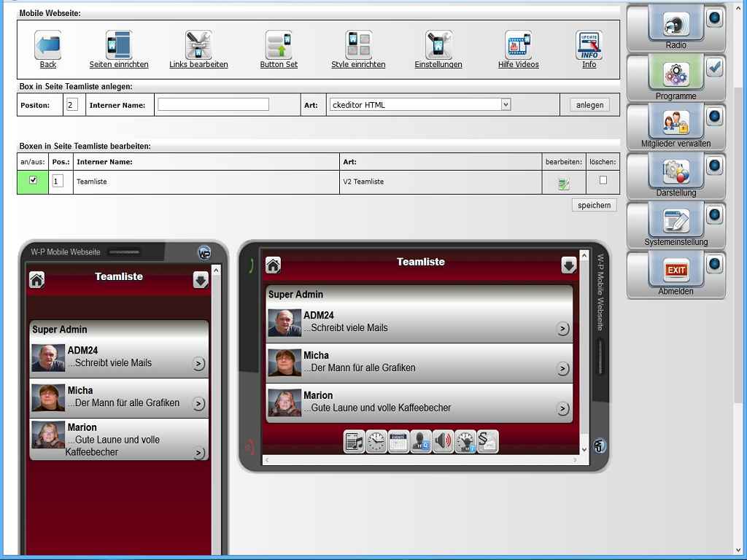Open the Button Set icon
This screenshot has width=747, height=560.
[279, 45]
